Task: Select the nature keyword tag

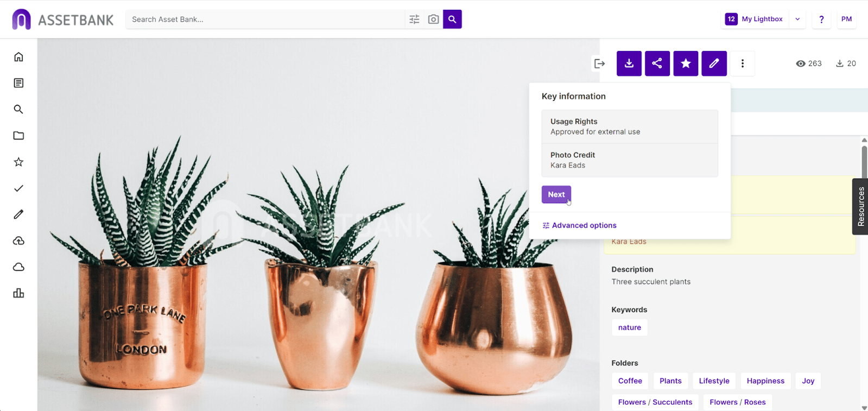Action: pos(630,327)
